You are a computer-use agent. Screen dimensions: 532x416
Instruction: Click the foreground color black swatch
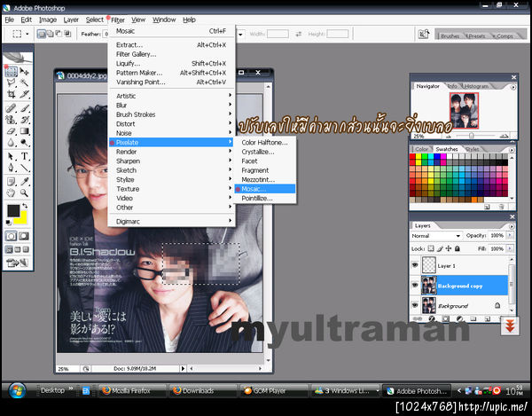pyautogui.click(x=13, y=211)
